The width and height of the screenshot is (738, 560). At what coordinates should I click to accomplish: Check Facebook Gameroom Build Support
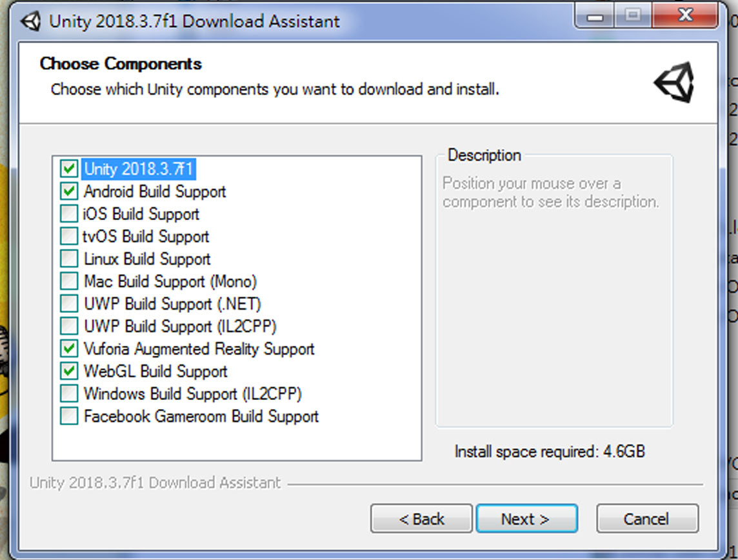pyautogui.click(x=68, y=416)
